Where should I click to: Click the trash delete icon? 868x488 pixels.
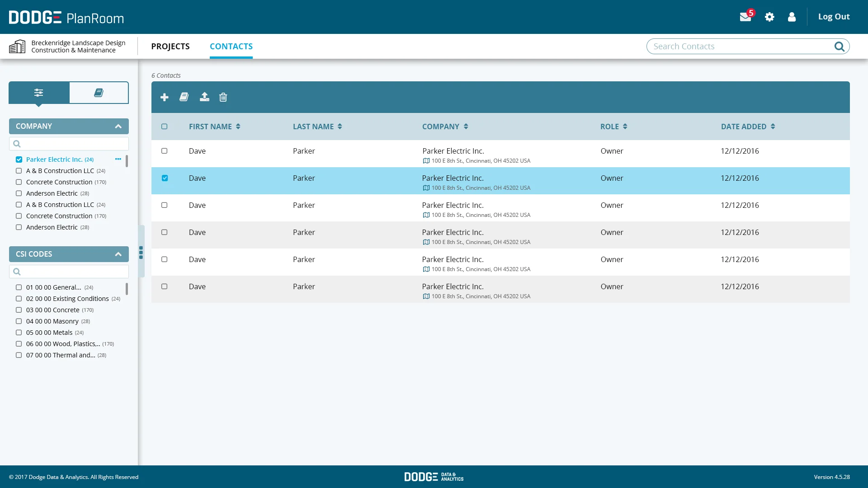click(x=223, y=97)
